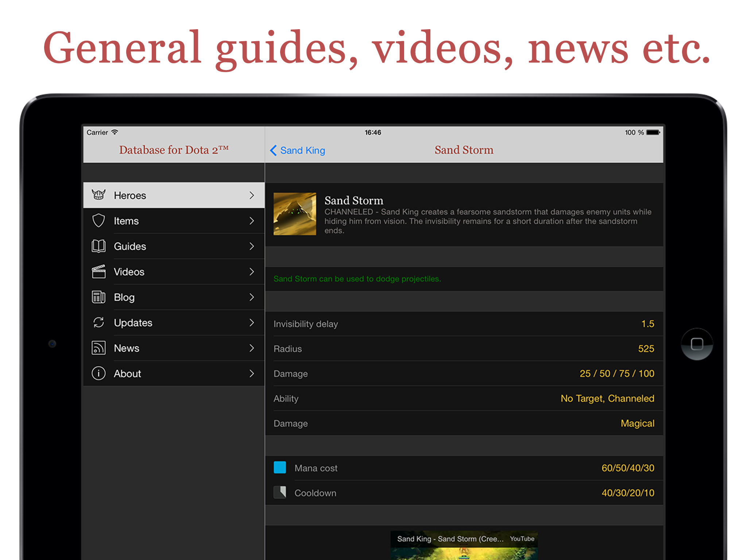Open the Items menu item
This screenshot has height=560, width=747.
[x=174, y=221]
